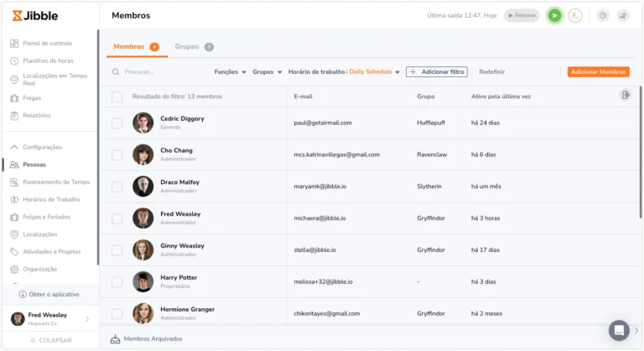The width and height of the screenshot is (644, 351).
Task: Check the box for Cedric Diggory
Action: coord(117,123)
